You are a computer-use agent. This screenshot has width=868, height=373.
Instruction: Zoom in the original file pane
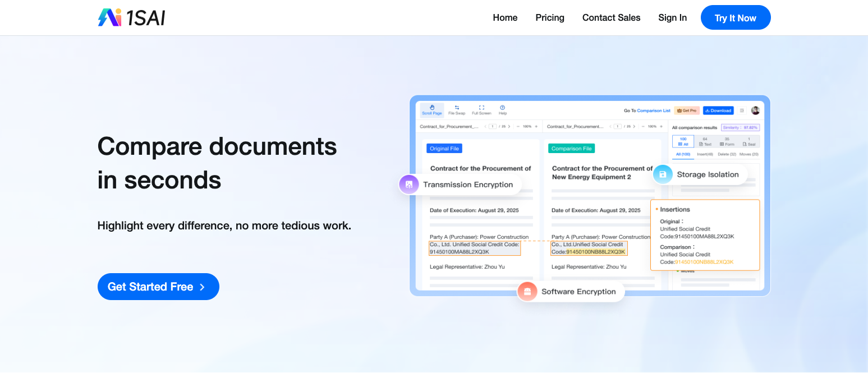click(x=536, y=127)
